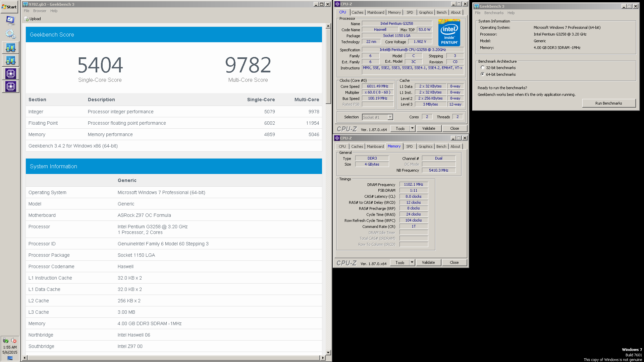This screenshot has height=362, width=644.
Task: Switch to CPU tab in CPU-Z memory window
Action: [x=342, y=146]
